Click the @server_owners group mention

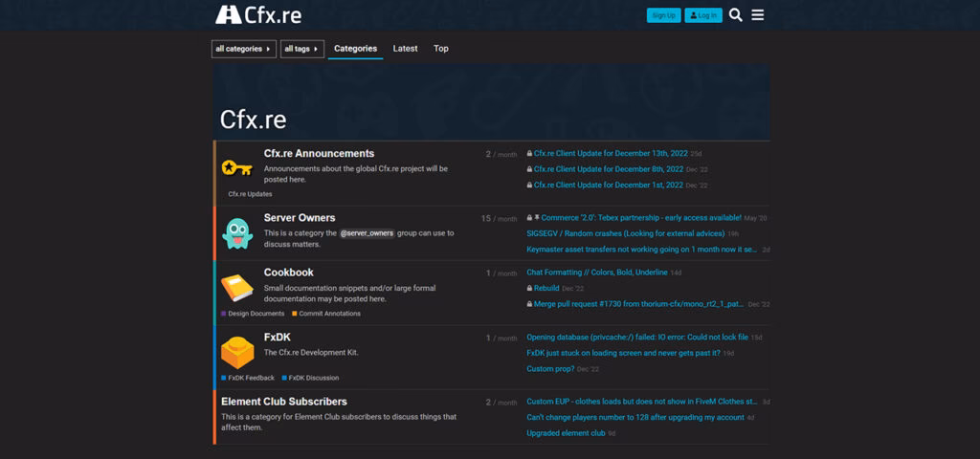pos(367,233)
